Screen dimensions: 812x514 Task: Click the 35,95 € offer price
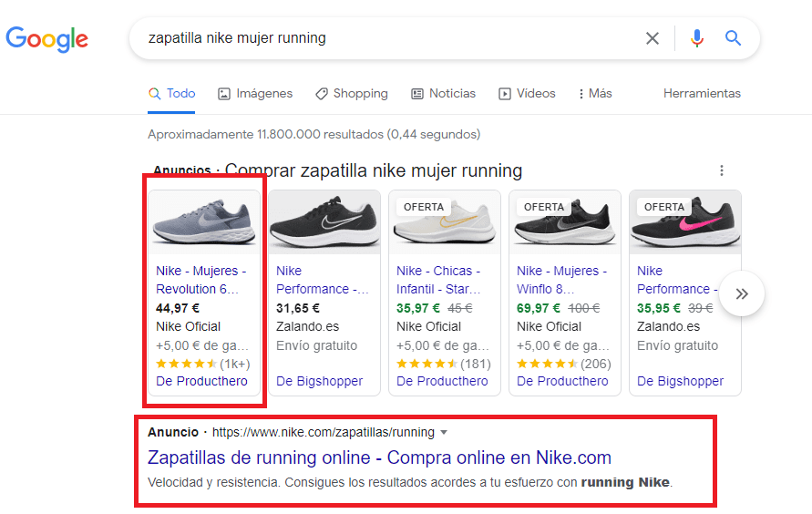click(x=659, y=309)
